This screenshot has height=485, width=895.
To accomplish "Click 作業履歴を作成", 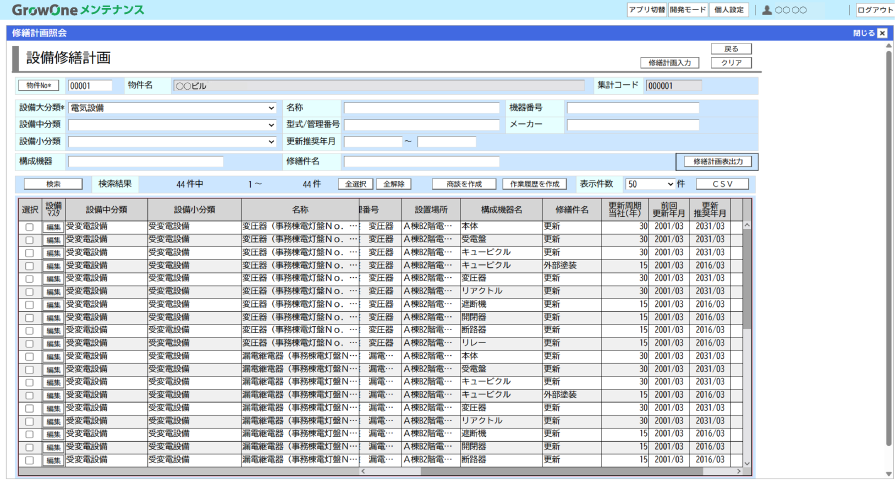I will coord(534,184).
